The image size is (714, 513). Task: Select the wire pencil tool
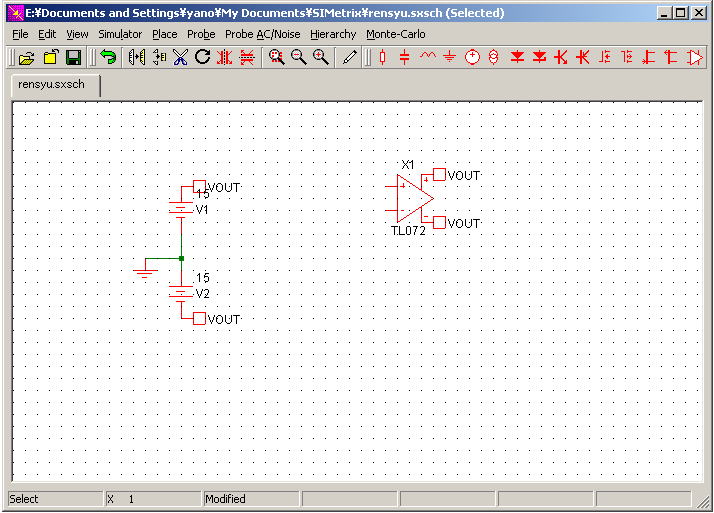pyautogui.click(x=350, y=58)
